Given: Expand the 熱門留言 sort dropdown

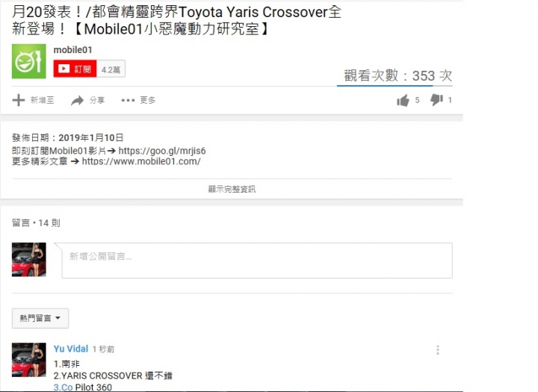Looking at the screenshot, I should pyautogui.click(x=40, y=318).
